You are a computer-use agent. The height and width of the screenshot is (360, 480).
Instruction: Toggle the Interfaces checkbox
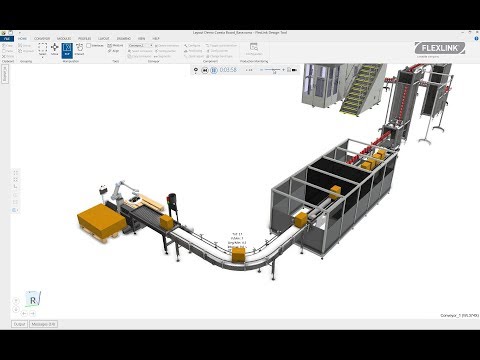click(89, 45)
